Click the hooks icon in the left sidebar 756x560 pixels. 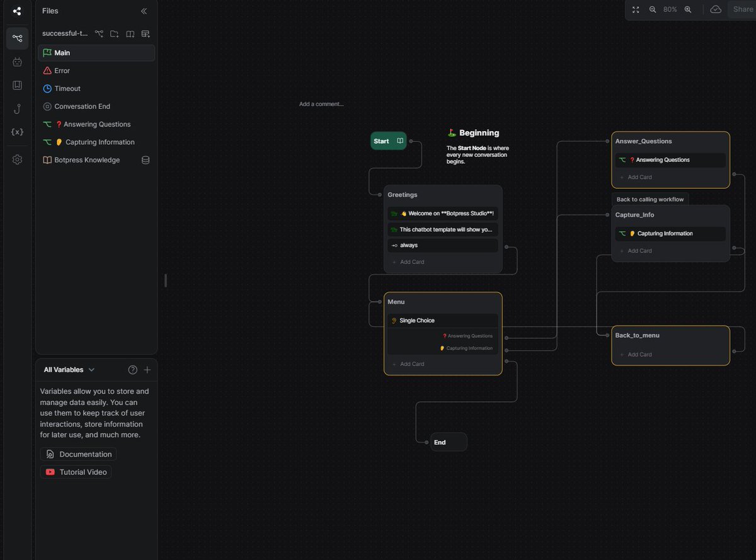[17, 109]
